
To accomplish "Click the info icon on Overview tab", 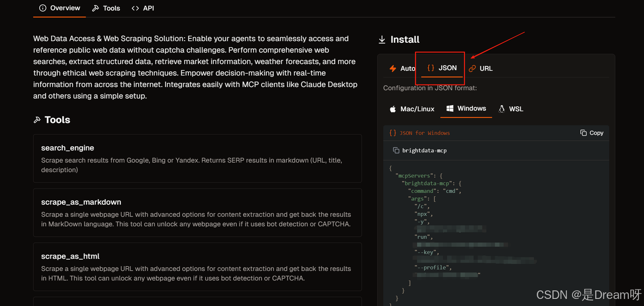I will (x=43, y=8).
